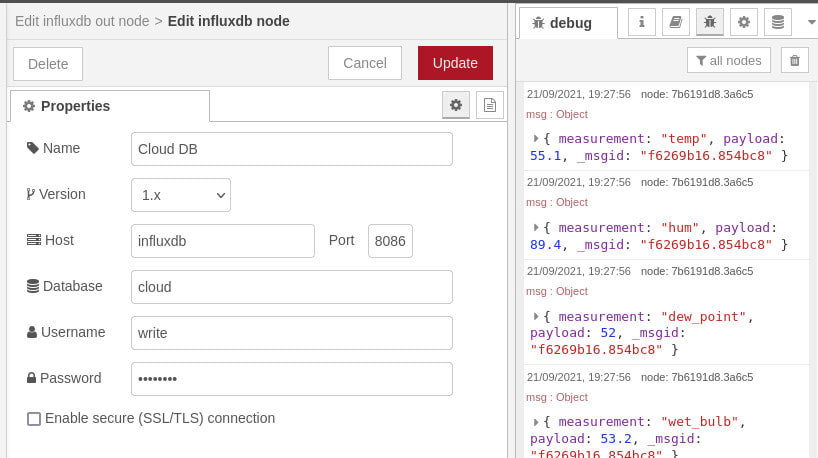The height and width of the screenshot is (458, 818).
Task: Edit the Username field write
Action: point(292,333)
